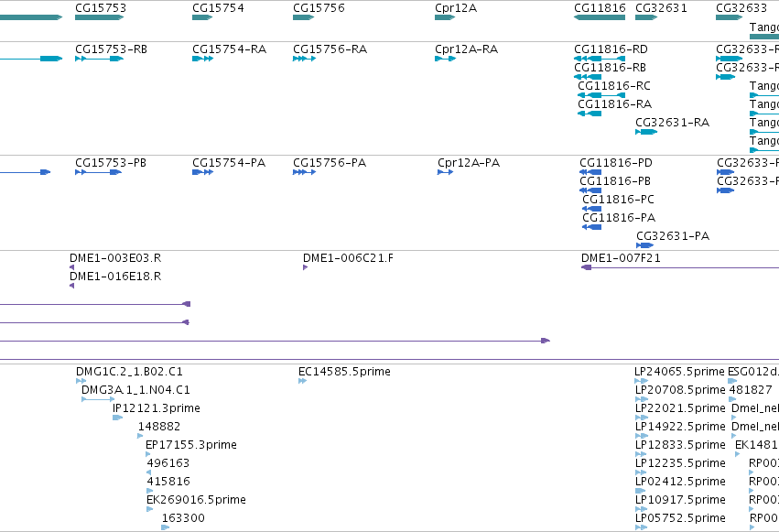This screenshot has width=779, height=532.
Task: Click teal arrow glyph under CG15753 gene name
Action: (x=100, y=17)
